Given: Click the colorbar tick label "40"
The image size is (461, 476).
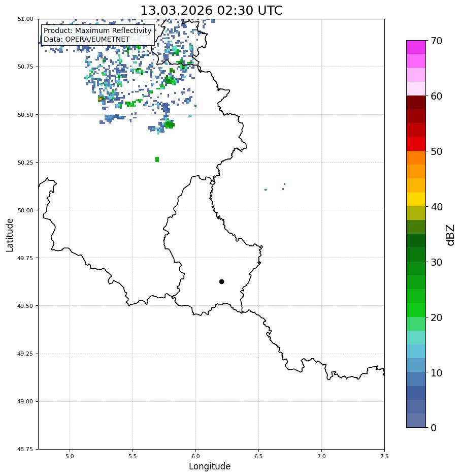Looking at the screenshot, I should click(437, 207).
